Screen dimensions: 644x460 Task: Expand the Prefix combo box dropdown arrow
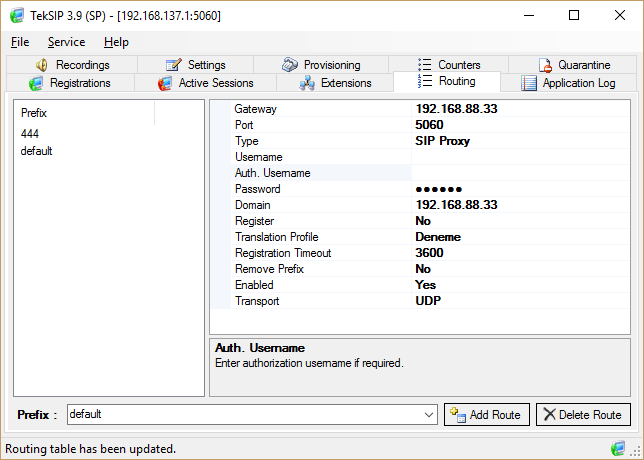[429, 414]
